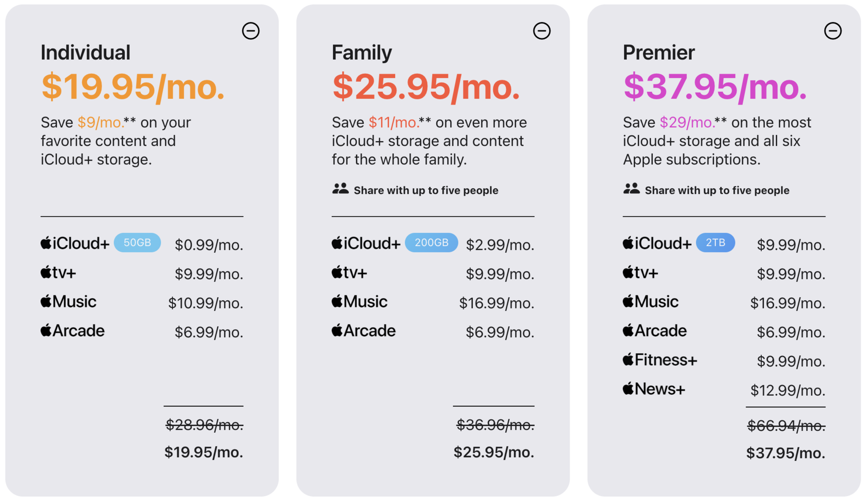
Task: Click the Apple Music logo in Premier plan
Action: [651, 302]
